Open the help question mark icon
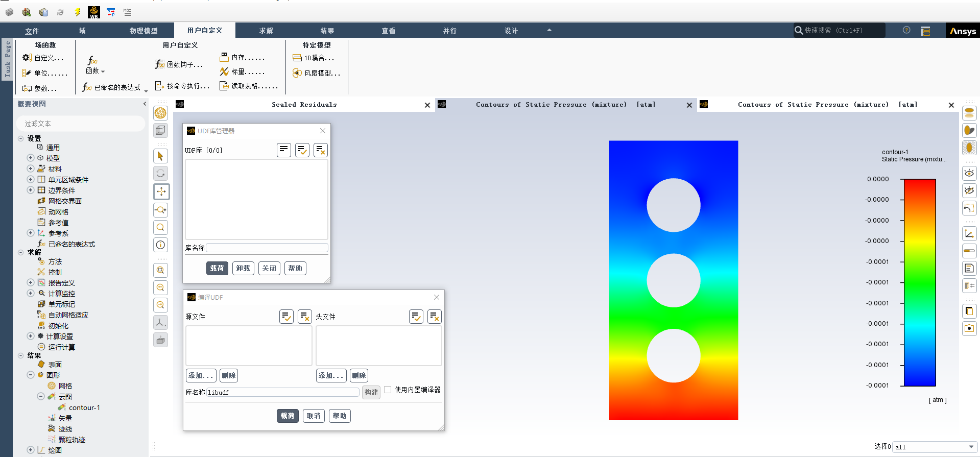 (906, 30)
